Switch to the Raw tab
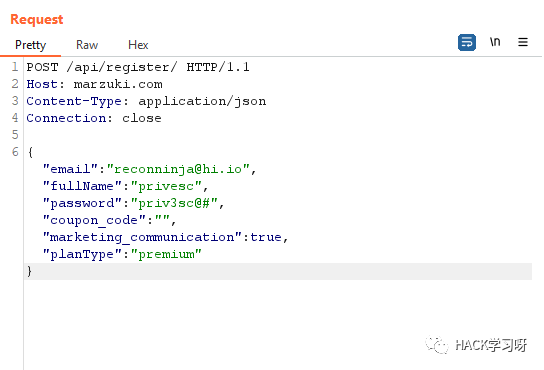Image resolution: width=544 pixels, height=370 pixels. pyautogui.click(x=87, y=45)
